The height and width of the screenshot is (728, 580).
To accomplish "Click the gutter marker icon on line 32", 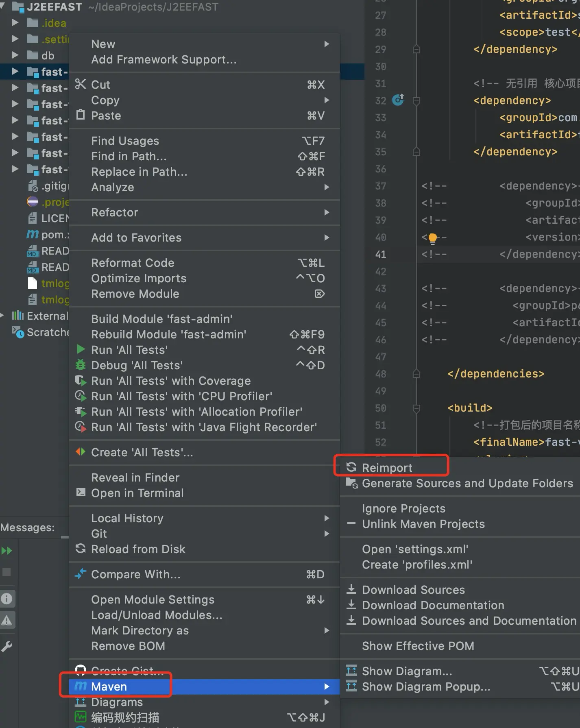I will [x=398, y=100].
